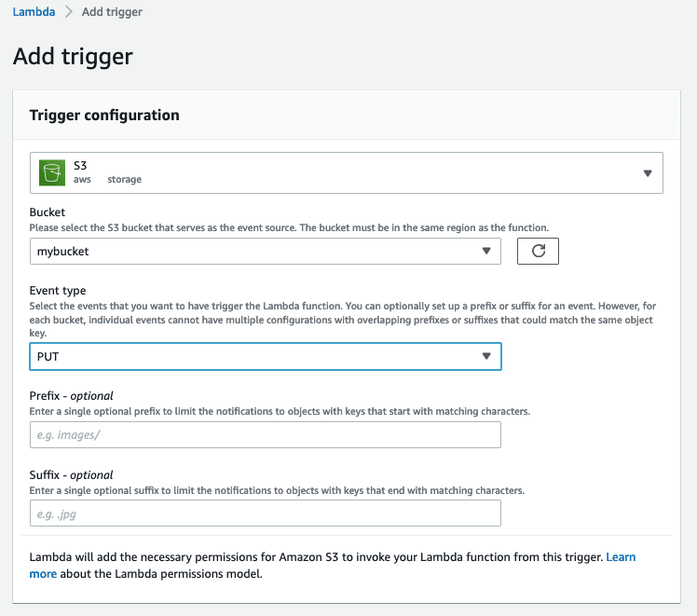Select the Add trigger breadcrumb item
Screen dimensions: 697x616
coord(112,13)
